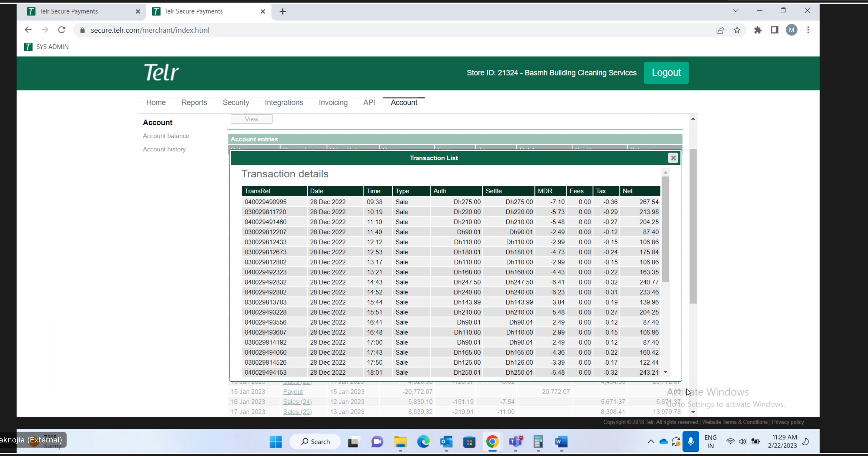Close the second Telr Secure Payments tab

pos(263,11)
